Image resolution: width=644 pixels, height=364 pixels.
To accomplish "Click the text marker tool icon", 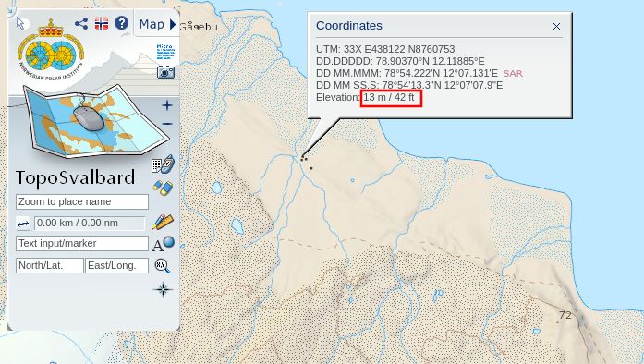I will (163, 244).
